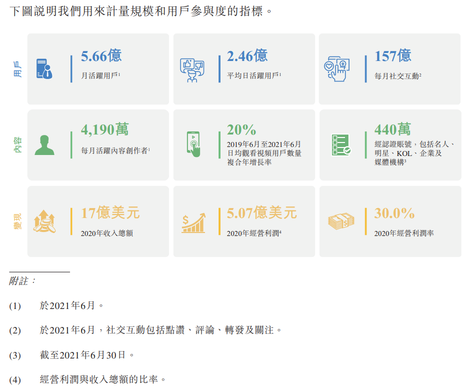
Task: Click footnote (1) 於2021年6月
Action: point(56,306)
